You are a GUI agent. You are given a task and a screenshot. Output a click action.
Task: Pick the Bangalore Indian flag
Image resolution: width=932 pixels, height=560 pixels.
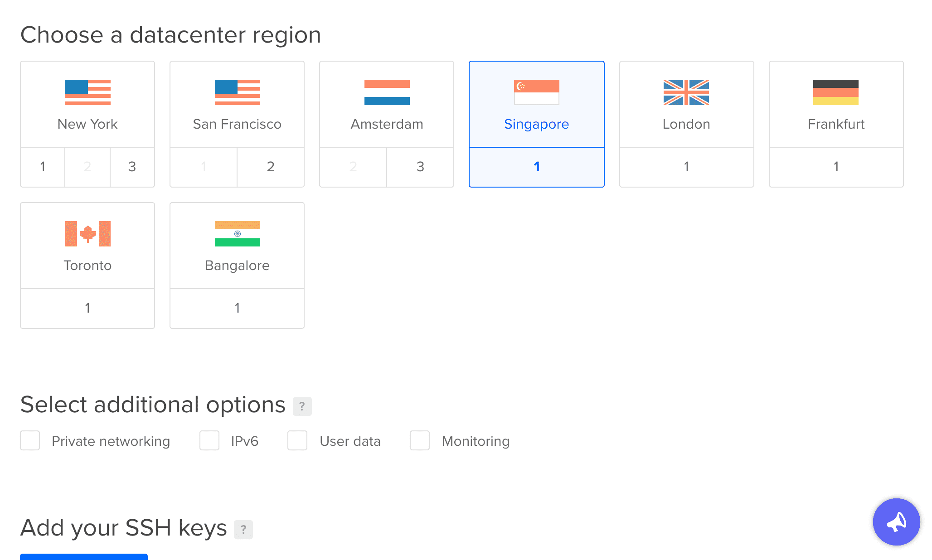(x=237, y=234)
